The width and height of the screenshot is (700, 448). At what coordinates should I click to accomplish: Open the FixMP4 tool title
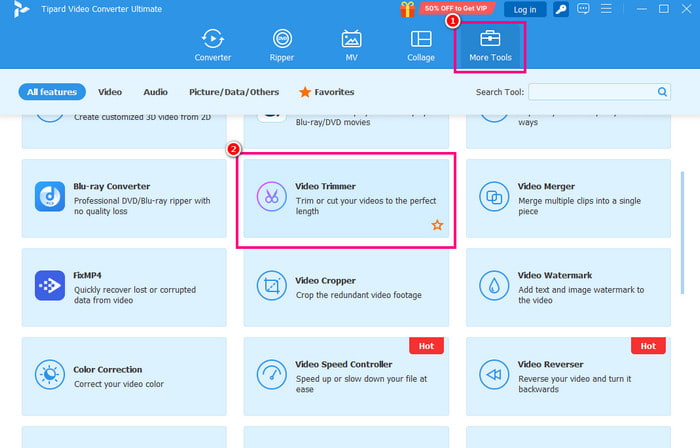click(x=87, y=275)
